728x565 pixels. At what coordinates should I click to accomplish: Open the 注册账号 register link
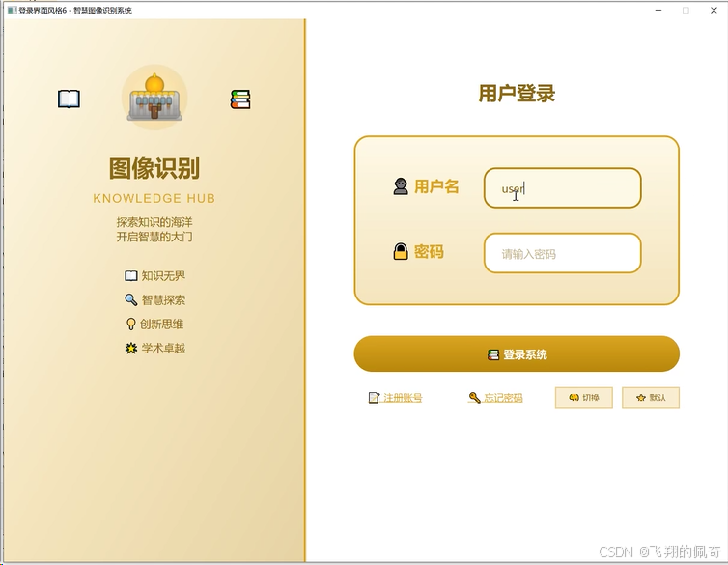click(395, 398)
